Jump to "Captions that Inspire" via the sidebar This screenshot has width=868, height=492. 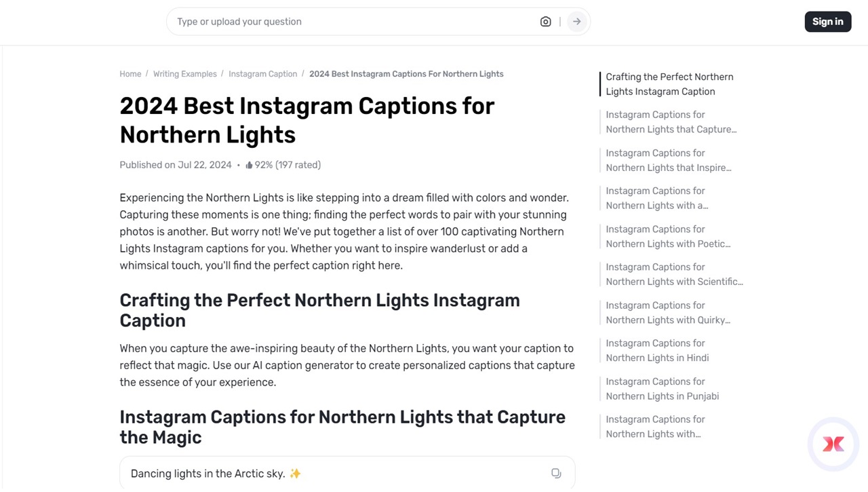point(668,160)
